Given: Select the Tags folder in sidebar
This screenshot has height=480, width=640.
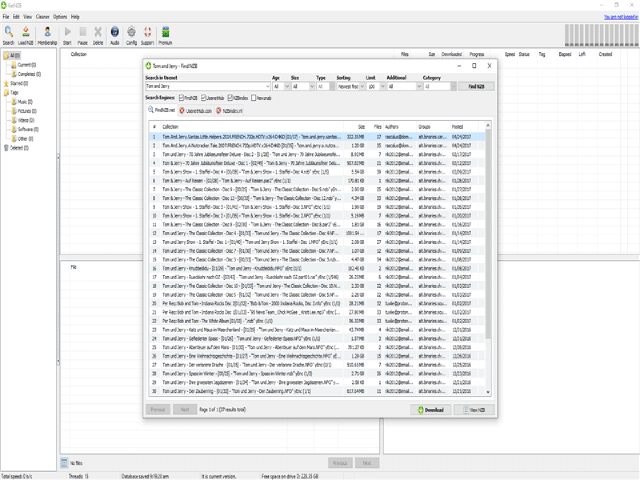Looking at the screenshot, I should pos(11,93).
